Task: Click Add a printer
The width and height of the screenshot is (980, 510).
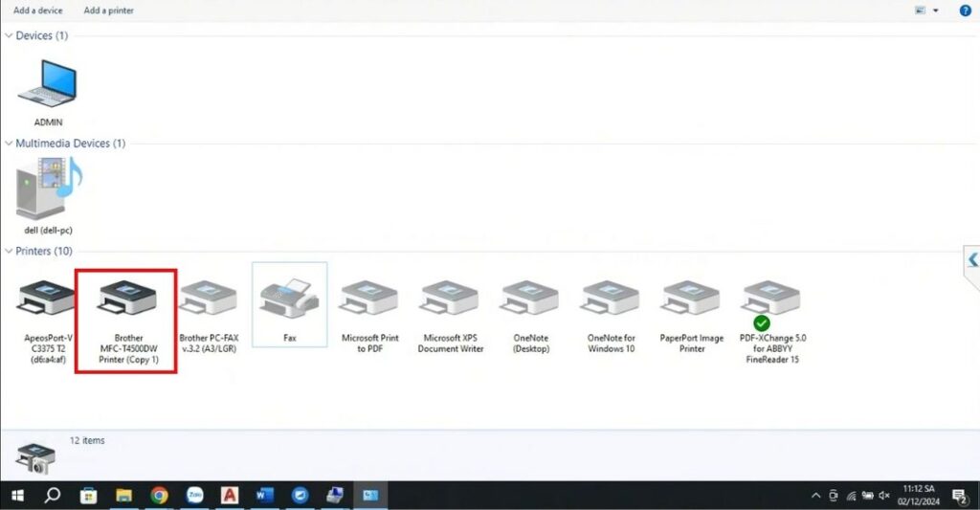Action: point(109,11)
